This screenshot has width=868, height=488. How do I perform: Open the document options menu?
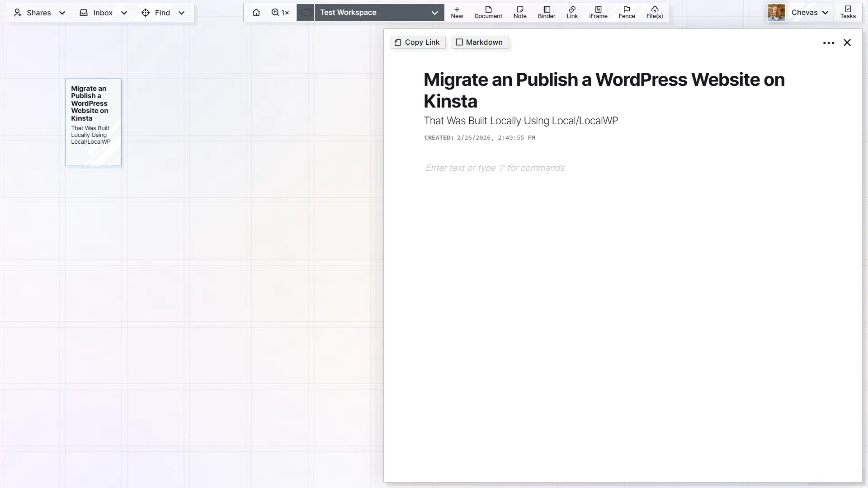coord(829,42)
